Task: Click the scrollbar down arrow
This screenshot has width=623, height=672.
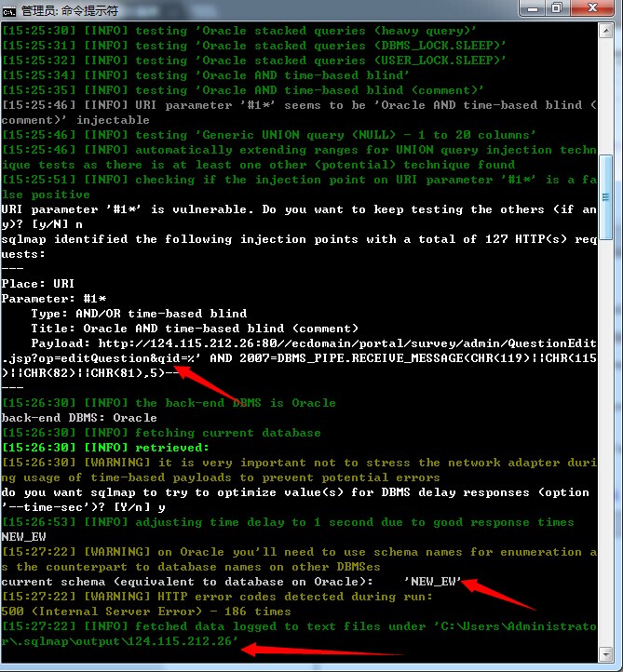Action: pyautogui.click(x=605, y=654)
